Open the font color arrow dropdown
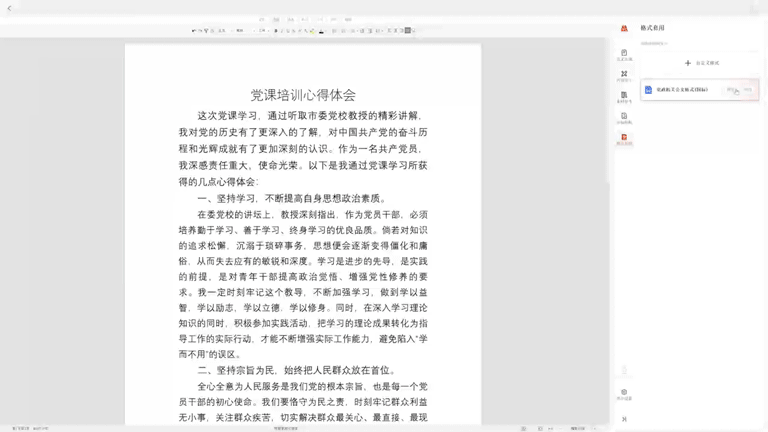Viewport: 768px width, 432px height. (326, 31)
